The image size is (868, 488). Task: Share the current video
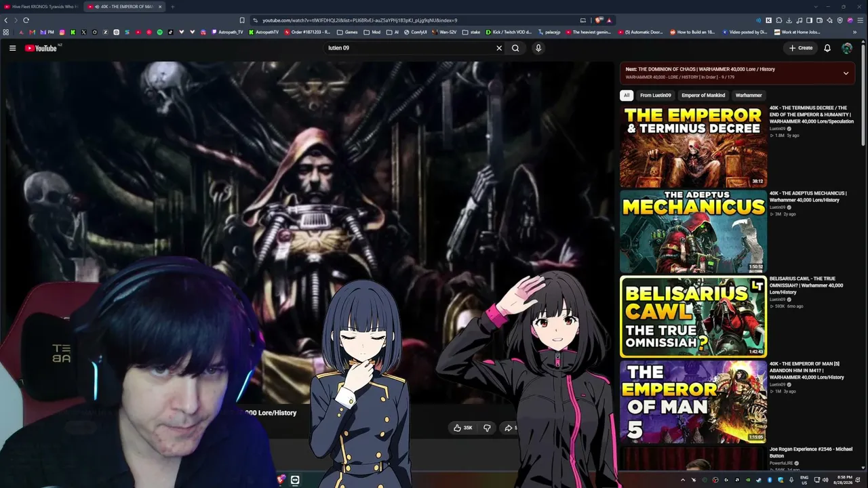pyautogui.click(x=510, y=428)
